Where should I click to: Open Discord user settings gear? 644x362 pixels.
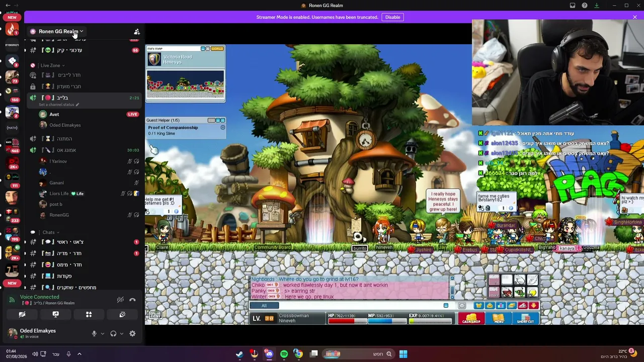[x=132, y=333]
